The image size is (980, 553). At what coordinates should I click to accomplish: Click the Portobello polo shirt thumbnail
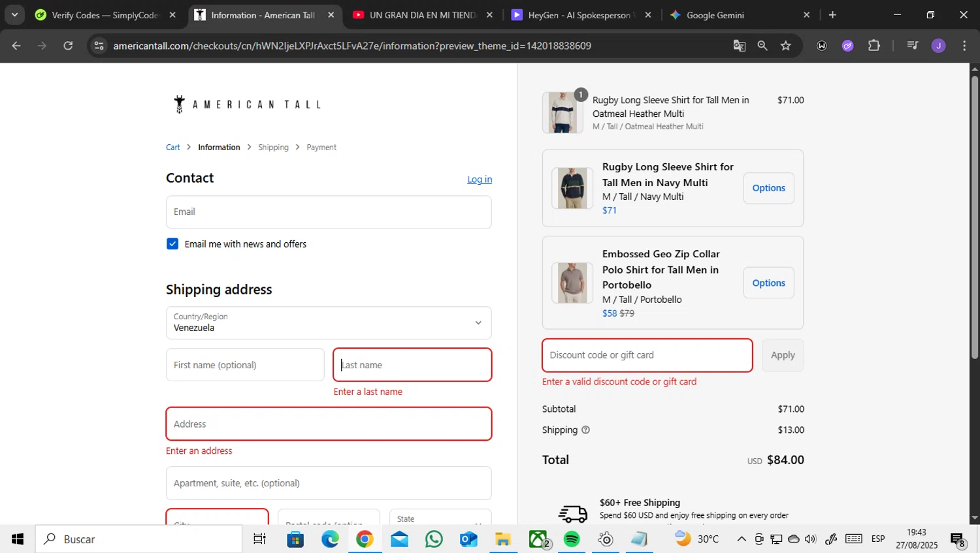point(572,283)
